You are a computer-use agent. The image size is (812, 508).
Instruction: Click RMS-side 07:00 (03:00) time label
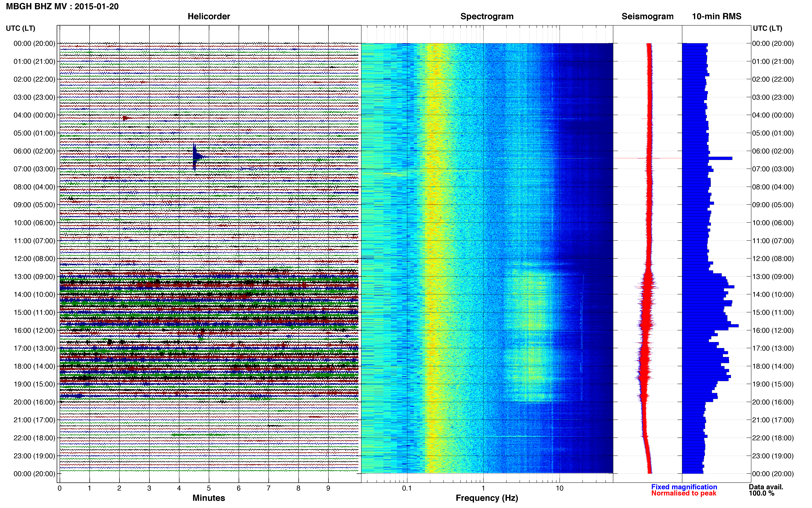click(x=773, y=169)
